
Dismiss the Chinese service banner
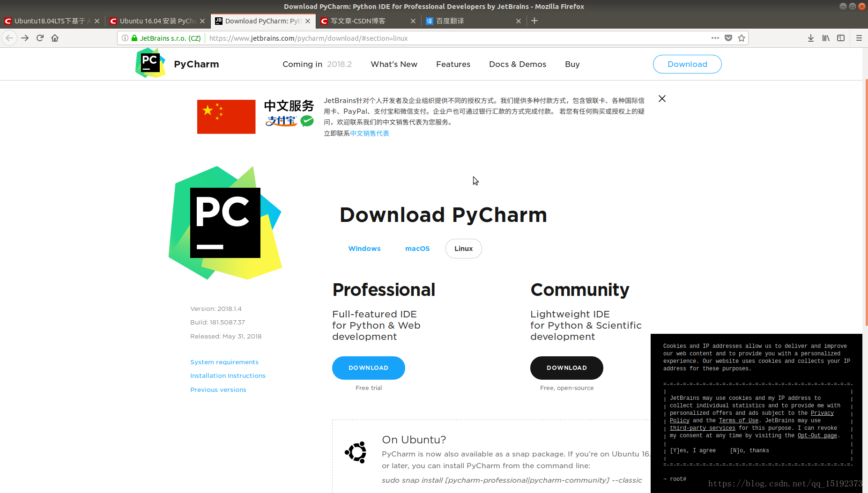(662, 98)
